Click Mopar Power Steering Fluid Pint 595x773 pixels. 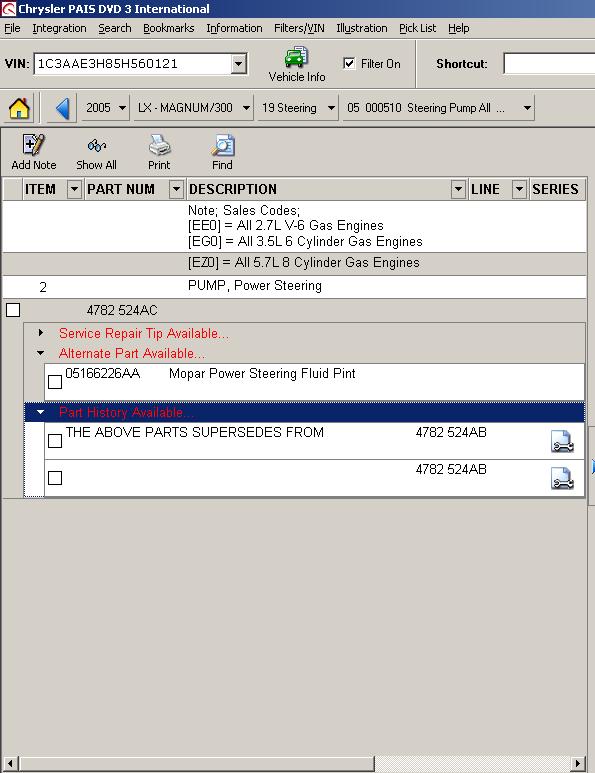tap(262, 373)
